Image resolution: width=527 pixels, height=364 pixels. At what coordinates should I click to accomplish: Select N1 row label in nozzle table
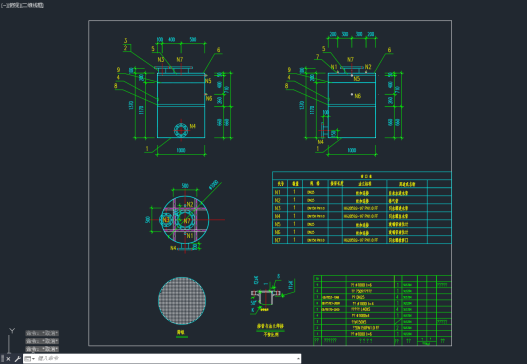click(278, 192)
